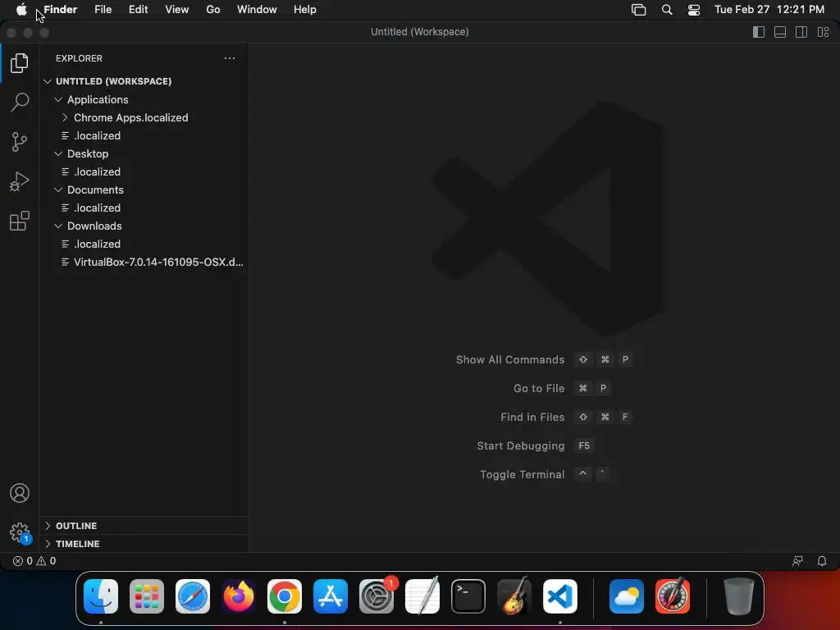Open the Apple menu
The image size is (840, 630).
tap(21, 9)
